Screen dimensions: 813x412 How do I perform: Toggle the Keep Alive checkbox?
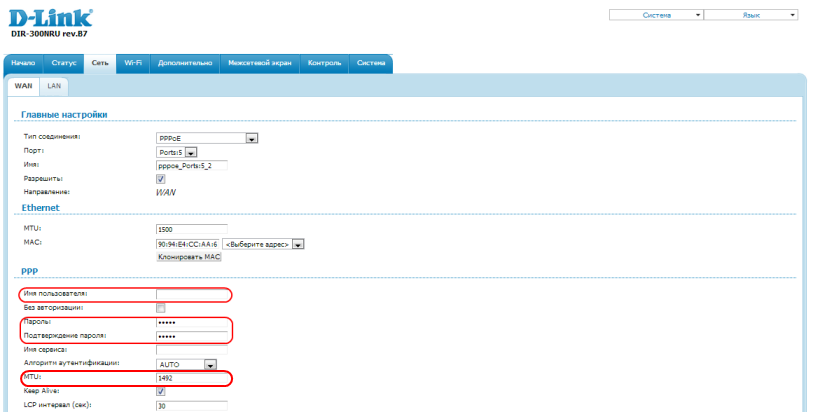click(x=161, y=393)
